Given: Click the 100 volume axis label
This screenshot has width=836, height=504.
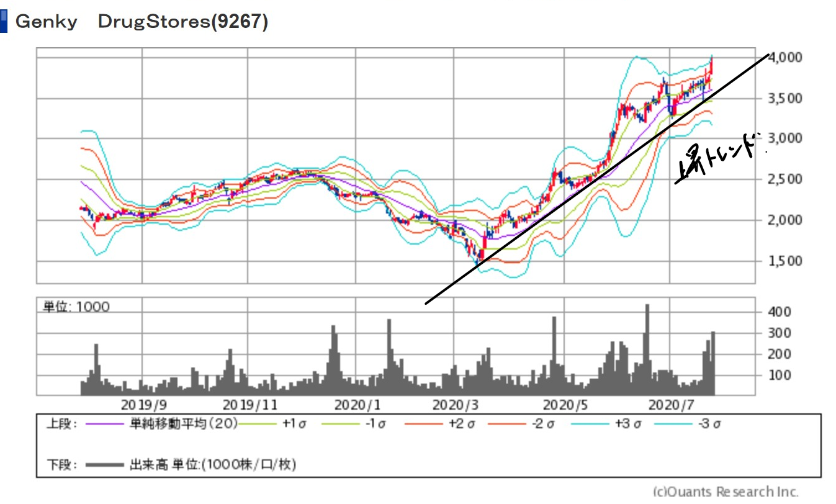Looking at the screenshot, I should 780,376.
